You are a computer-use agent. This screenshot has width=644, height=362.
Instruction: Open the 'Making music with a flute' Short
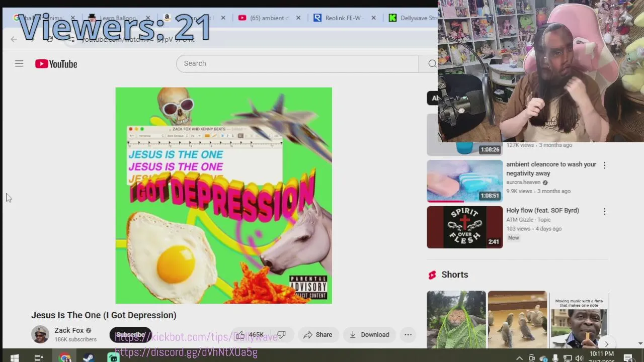(579, 319)
